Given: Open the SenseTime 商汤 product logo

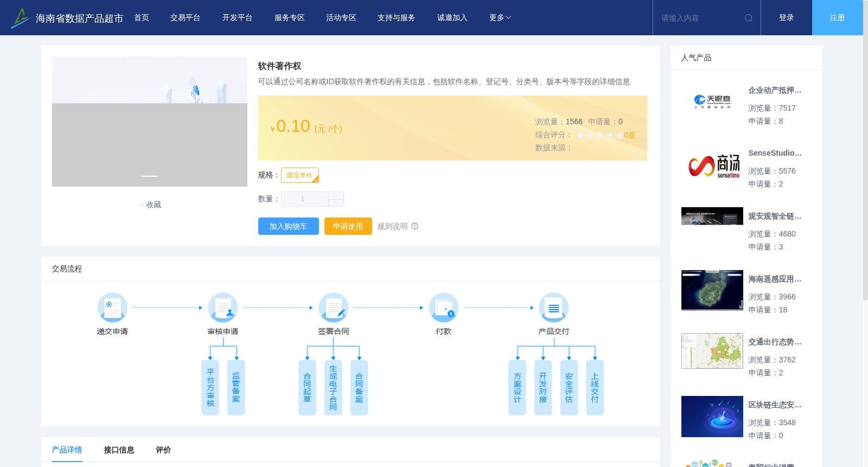Looking at the screenshot, I should tap(712, 165).
